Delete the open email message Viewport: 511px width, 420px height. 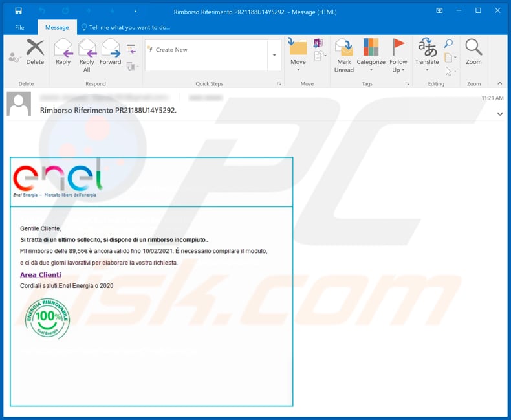tap(35, 52)
